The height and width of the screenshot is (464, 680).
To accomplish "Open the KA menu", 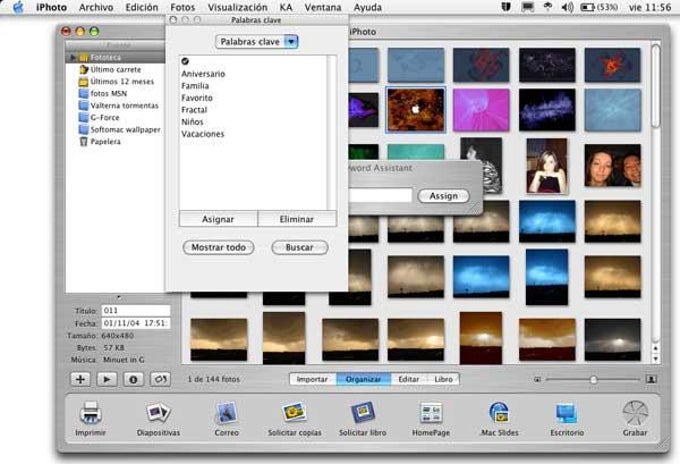I will click(x=286, y=7).
